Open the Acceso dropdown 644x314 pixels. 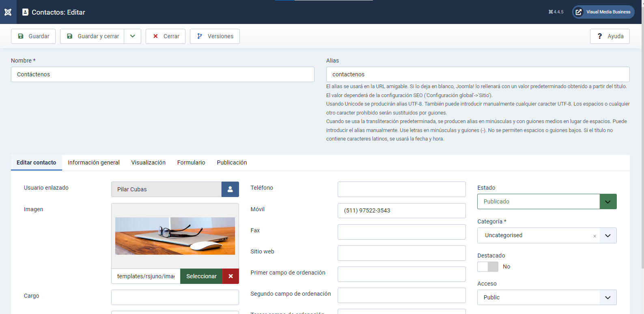(547, 297)
